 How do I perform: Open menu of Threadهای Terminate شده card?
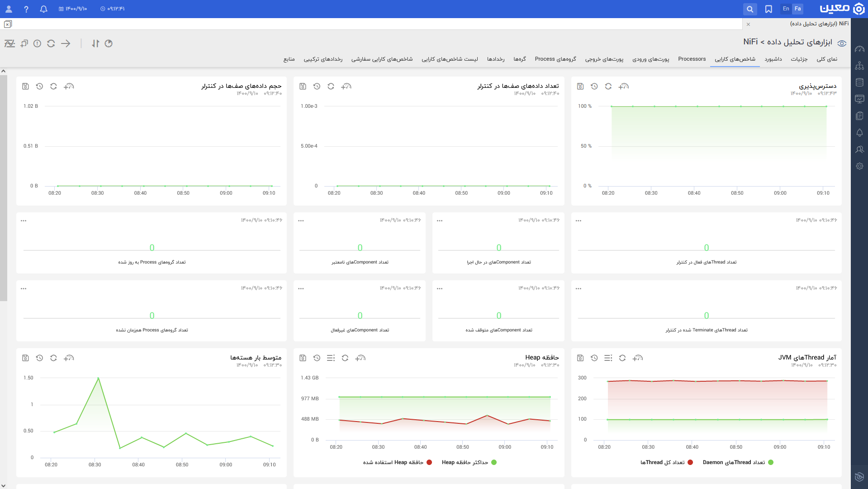point(579,289)
